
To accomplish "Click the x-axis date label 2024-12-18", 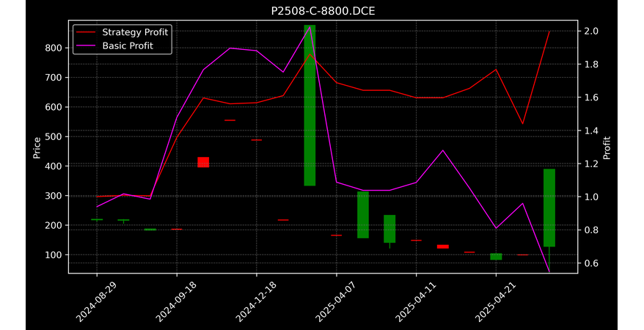I will tap(255, 302).
